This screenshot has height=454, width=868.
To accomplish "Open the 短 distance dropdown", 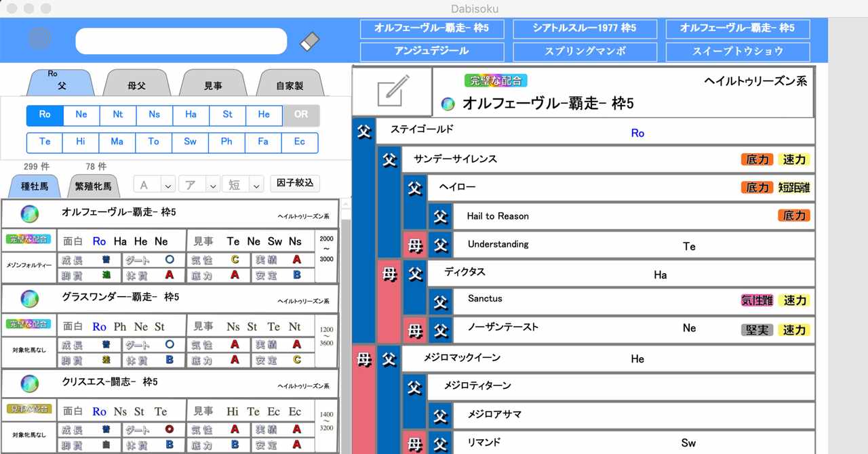I will [243, 184].
